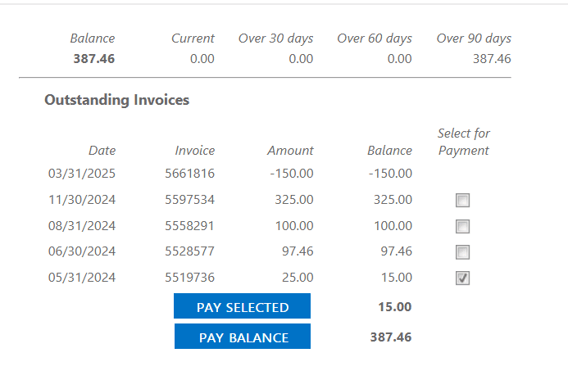Image resolution: width=568 pixels, height=389 pixels.
Task: Click invoice number 5597534
Action: 190,200
